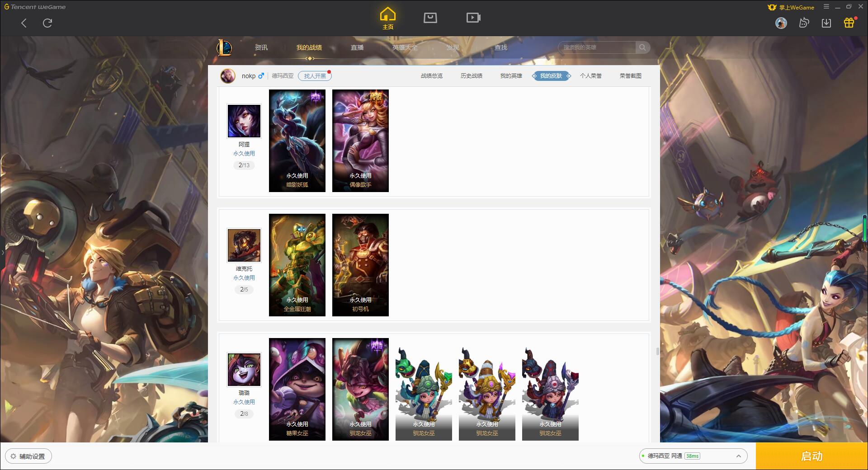This screenshot has height=470, width=868.
Task: Click the 维克托 champion portrait
Action: click(x=244, y=245)
